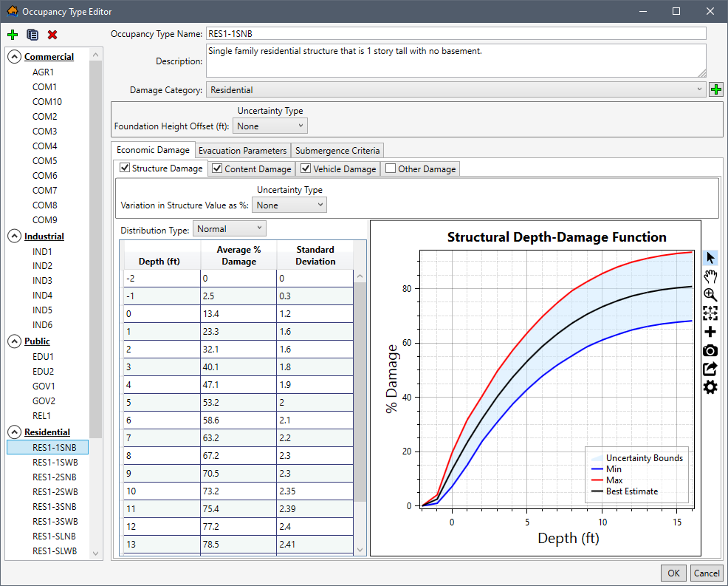Select the pointer tool on the chart
The height and width of the screenshot is (586, 728).
click(x=710, y=257)
